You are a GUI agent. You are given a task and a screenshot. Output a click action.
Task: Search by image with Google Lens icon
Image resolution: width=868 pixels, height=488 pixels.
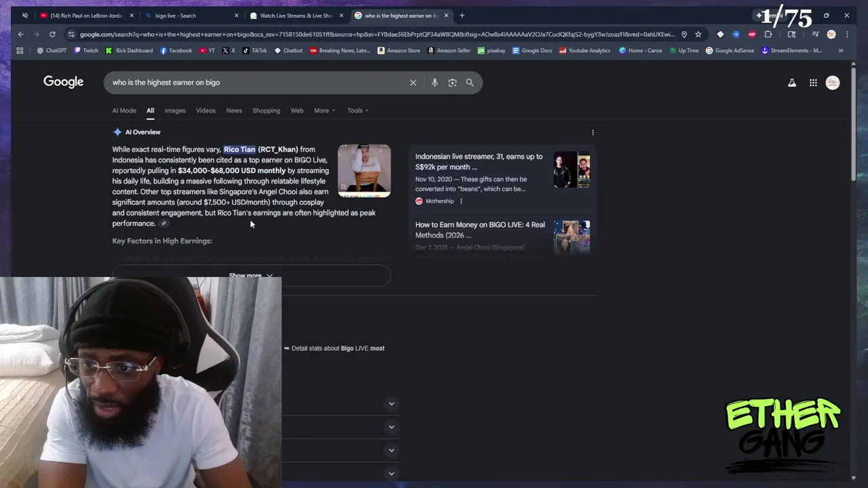coord(452,83)
